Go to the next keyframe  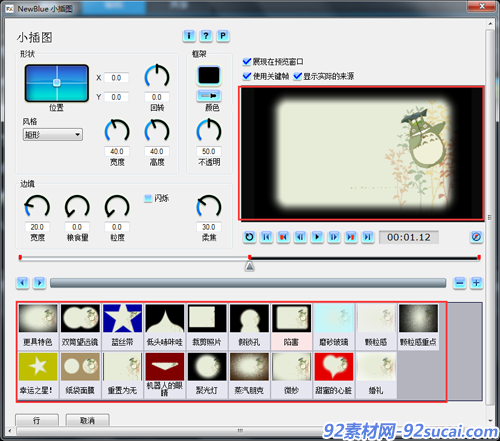pyautogui.click(x=351, y=237)
